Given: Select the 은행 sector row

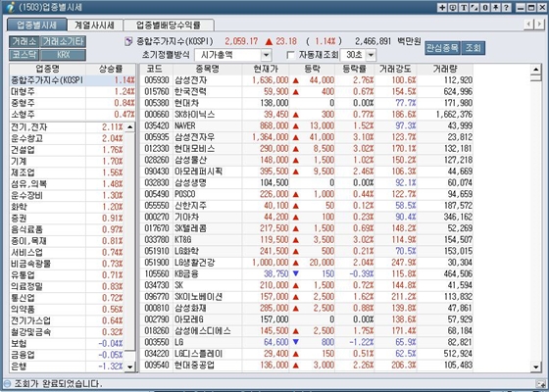Looking at the screenshot, I should pyautogui.click(x=67, y=367).
